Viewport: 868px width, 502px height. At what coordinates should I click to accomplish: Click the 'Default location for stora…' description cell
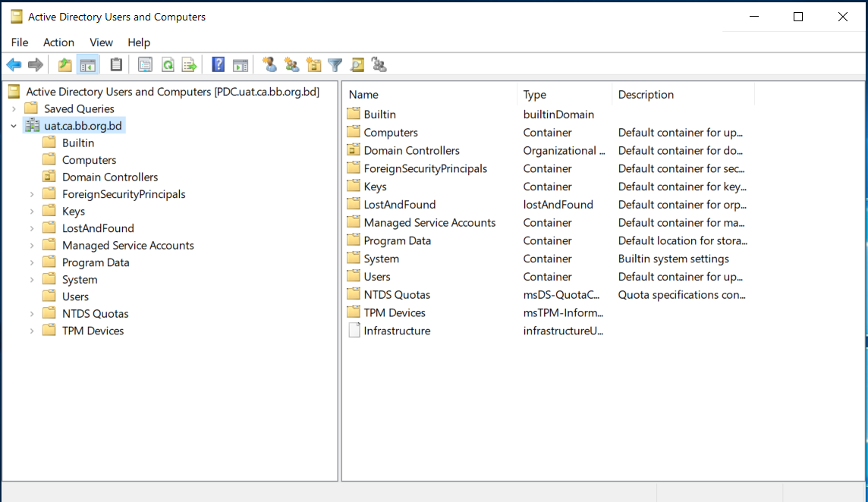pos(683,240)
